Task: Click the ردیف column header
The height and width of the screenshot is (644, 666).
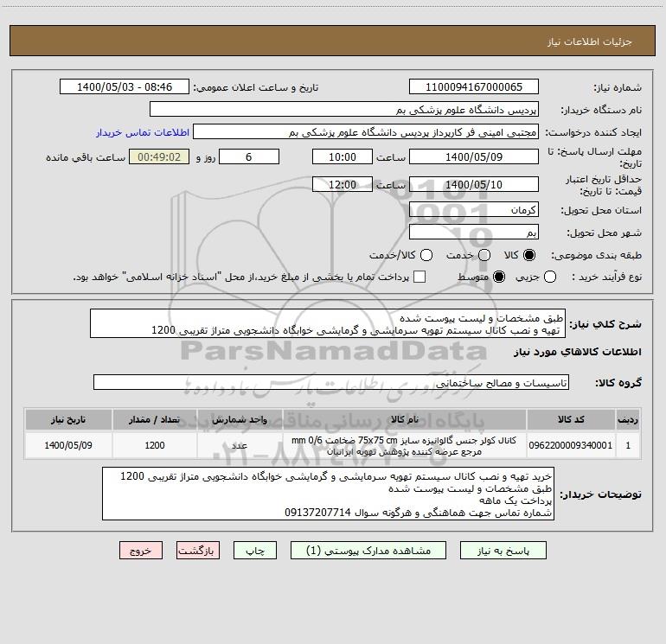Action: pyautogui.click(x=628, y=420)
